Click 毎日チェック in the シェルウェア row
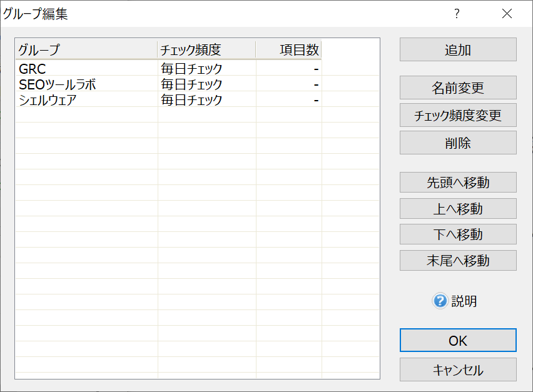Image resolution: width=533 pixels, height=392 pixels. 191,100
